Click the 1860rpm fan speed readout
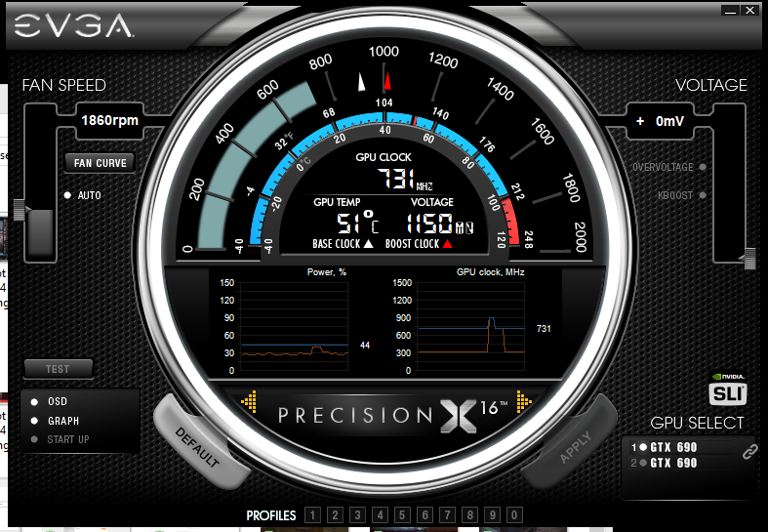This screenshot has height=532, width=768. 109,120
